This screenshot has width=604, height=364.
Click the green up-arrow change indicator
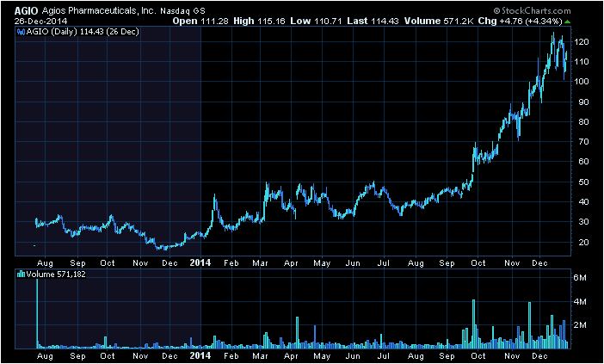click(x=567, y=22)
